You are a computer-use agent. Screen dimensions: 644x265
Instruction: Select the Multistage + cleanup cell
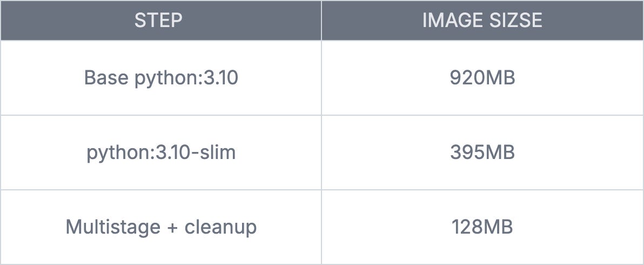161,227
